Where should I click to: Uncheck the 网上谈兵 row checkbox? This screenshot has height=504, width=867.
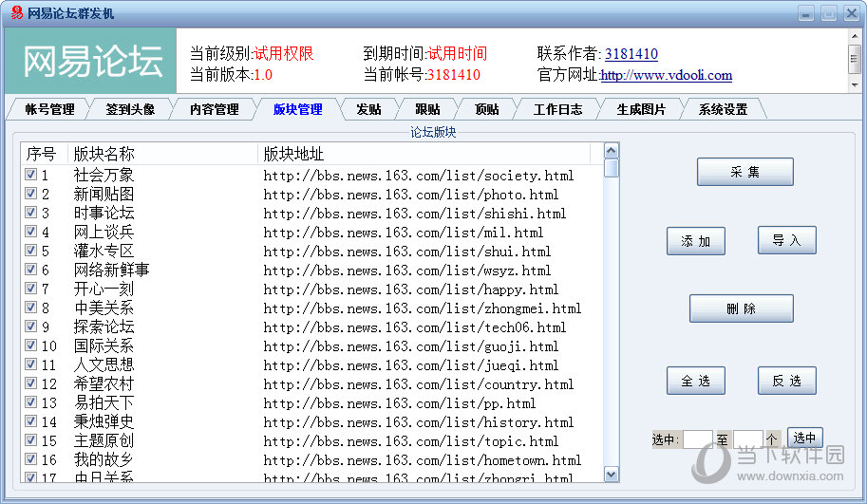point(31,231)
